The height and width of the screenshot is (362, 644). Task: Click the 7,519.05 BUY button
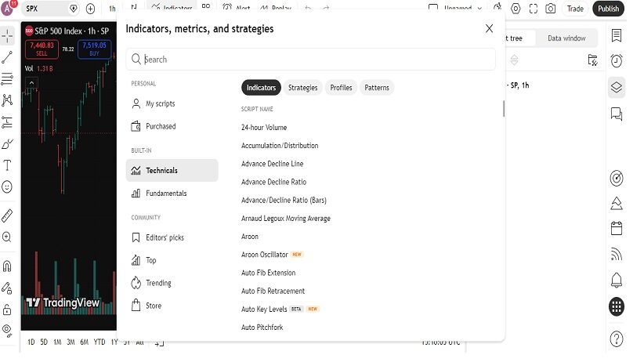95,49
